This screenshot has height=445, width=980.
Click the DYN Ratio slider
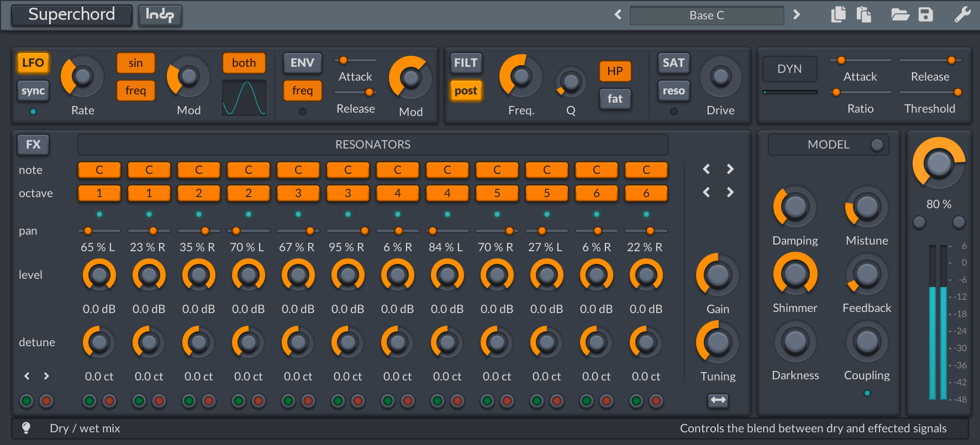tap(861, 92)
